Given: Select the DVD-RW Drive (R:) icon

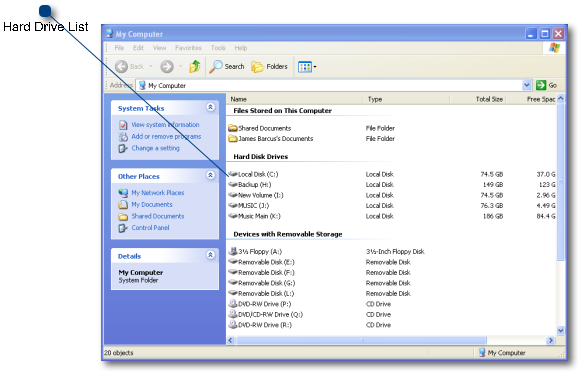Looking at the screenshot, I should pos(233,324).
